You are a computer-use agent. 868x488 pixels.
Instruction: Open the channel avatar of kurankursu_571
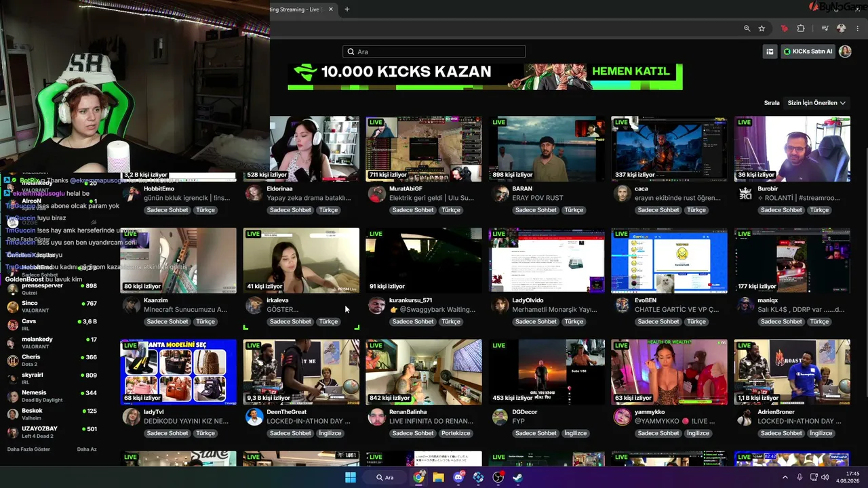coord(376,305)
